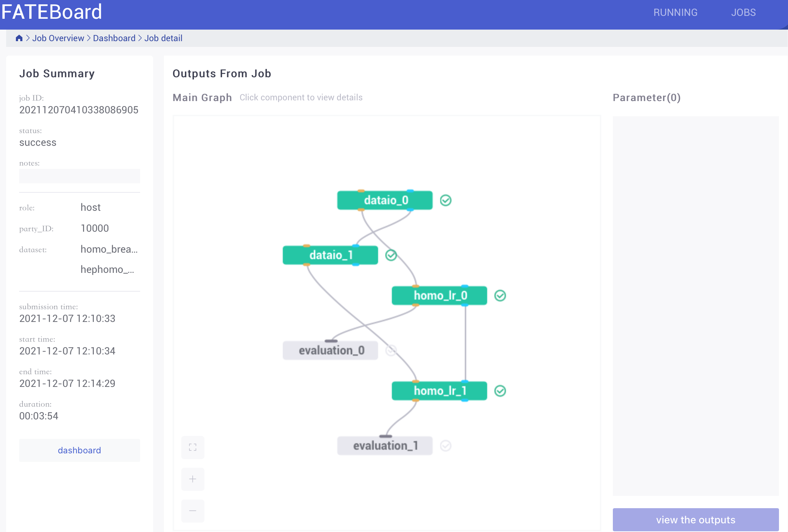Click the fullscreen graph icon

tap(192, 448)
